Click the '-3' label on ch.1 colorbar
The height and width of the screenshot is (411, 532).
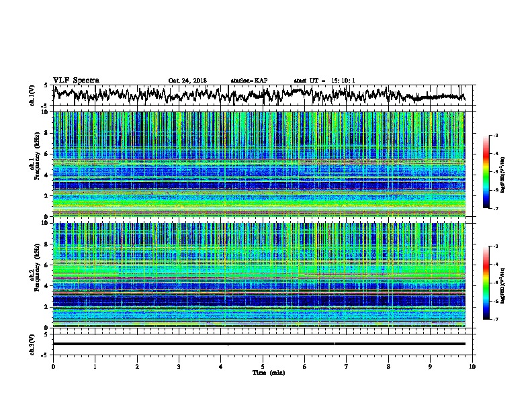click(496, 136)
